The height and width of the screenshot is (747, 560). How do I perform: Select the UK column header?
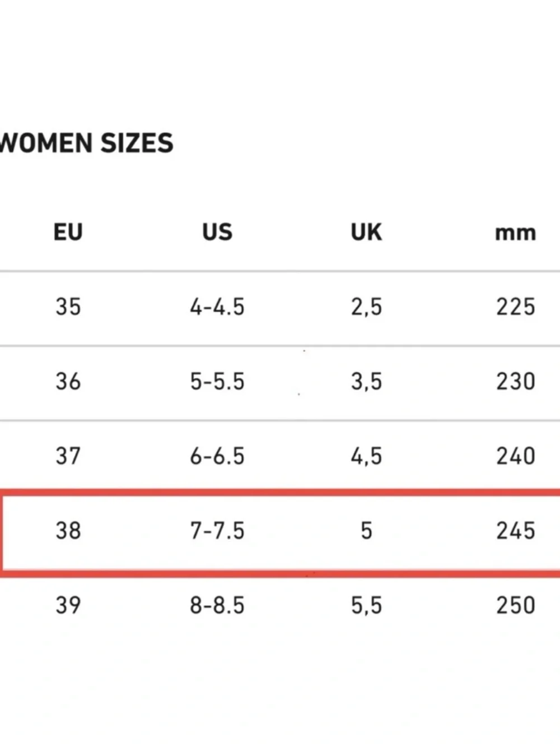tap(366, 232)
